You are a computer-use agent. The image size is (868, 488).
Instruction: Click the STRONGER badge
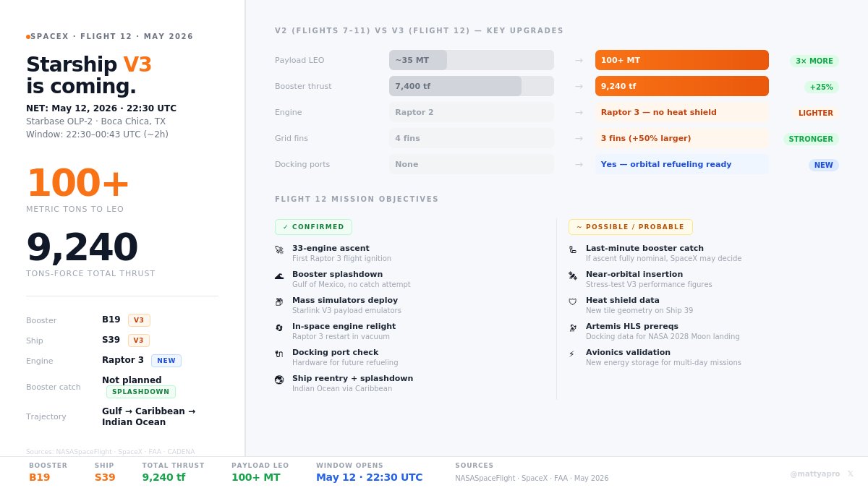click(811, 139)
